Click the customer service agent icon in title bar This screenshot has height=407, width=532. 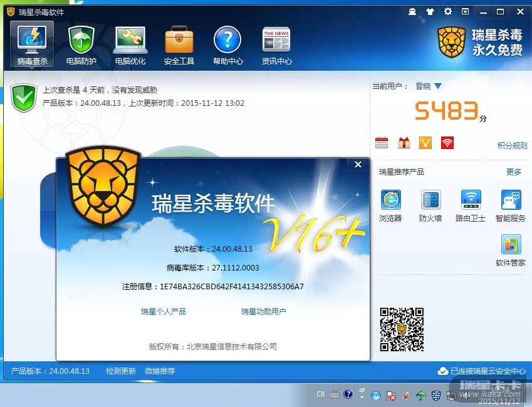tap(412, 12)
